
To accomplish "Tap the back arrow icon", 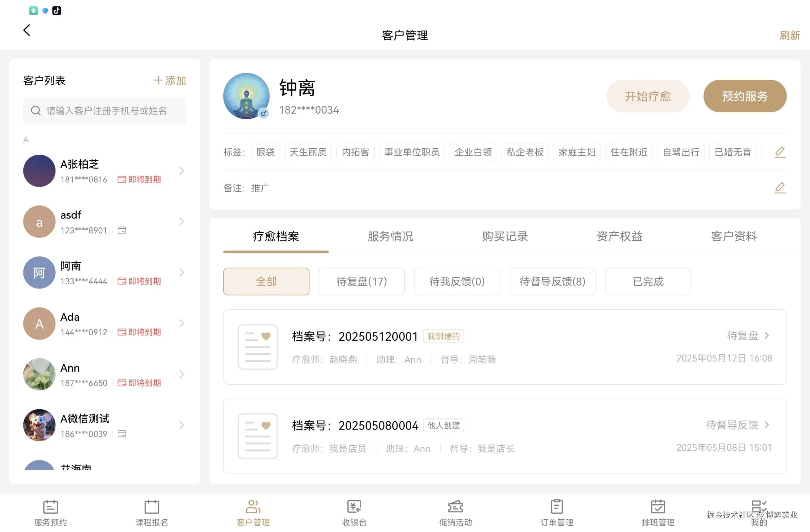I will (x=27, y=30).
